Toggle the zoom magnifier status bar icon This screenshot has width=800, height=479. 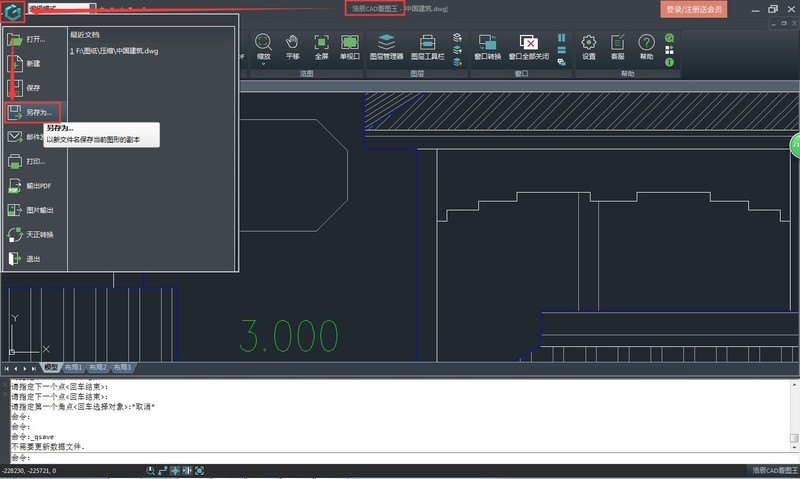(150, 470)
